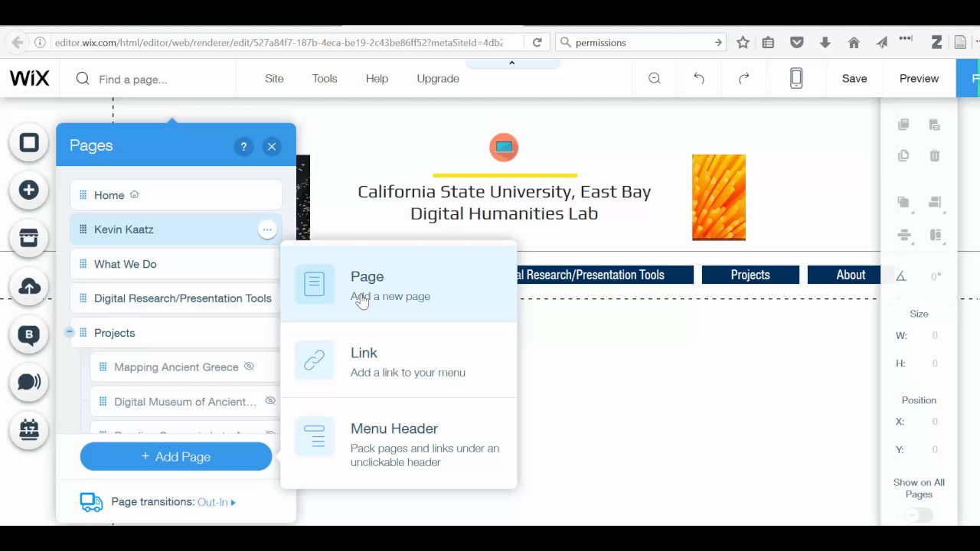Toggle visibility of Digital Museum of Ancient page
The height and width of the screenshot is (551, 980).
tap(269, 401)
